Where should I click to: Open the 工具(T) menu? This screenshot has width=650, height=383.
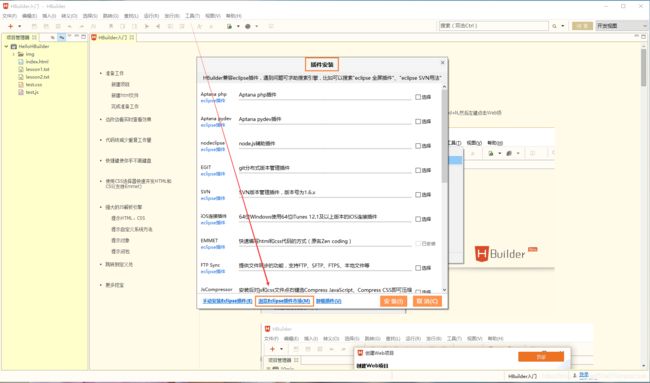tap(192, 16)
